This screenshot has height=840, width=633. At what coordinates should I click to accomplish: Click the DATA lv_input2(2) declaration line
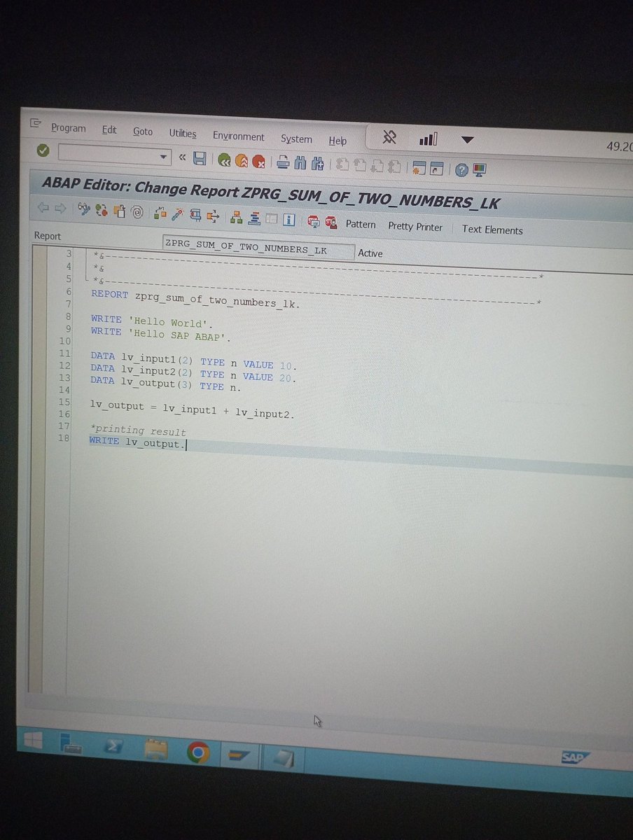194,374
